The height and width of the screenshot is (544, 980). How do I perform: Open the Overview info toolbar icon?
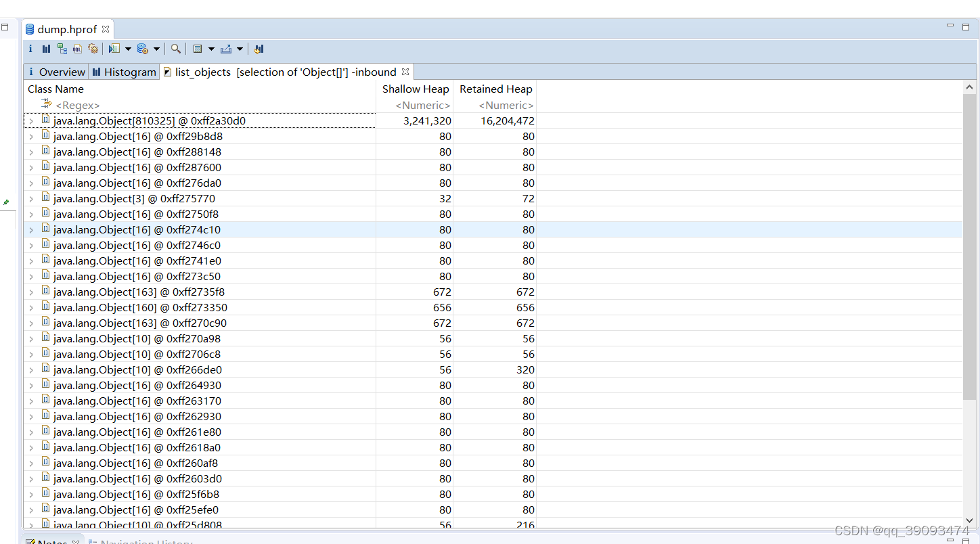30,49
